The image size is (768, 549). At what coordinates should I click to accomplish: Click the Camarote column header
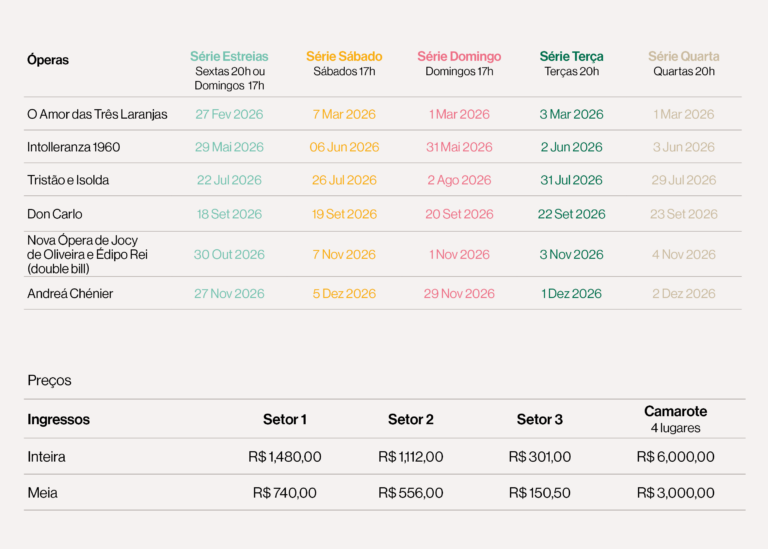point(675,412)
